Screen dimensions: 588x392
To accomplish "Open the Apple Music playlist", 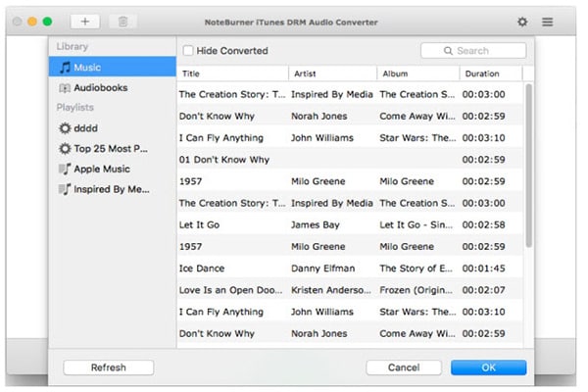I will point(113,169).
